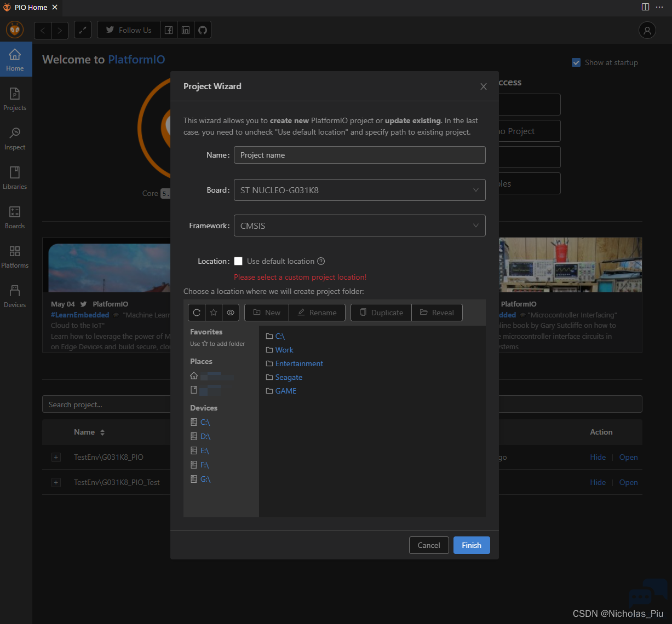
Task: Click Cancel in the Project Wizard
Action: pos(429,545)
